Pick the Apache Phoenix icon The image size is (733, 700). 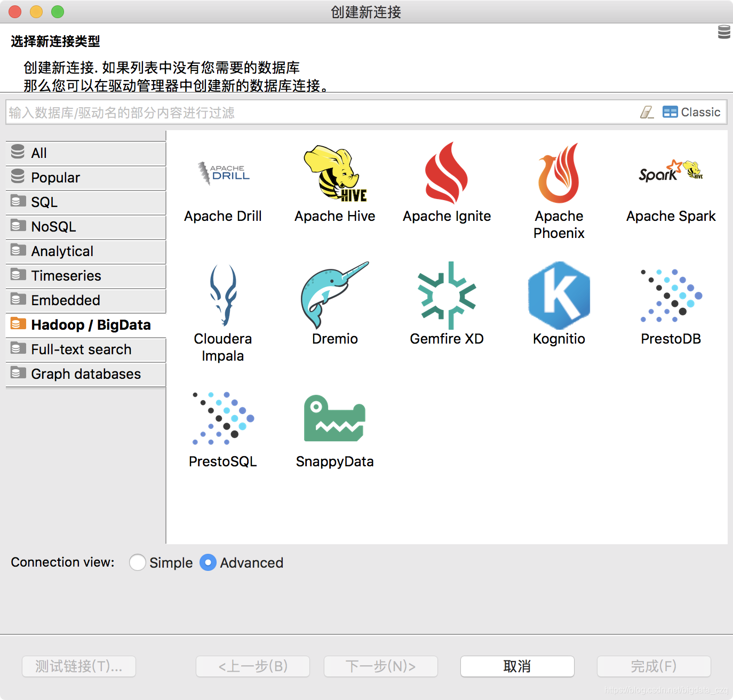click(559, 173)
